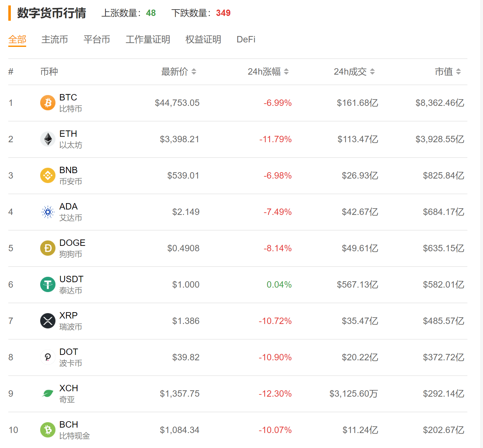
Task: Click the ADA Cardano coin icon
Action: coord(48,212)
